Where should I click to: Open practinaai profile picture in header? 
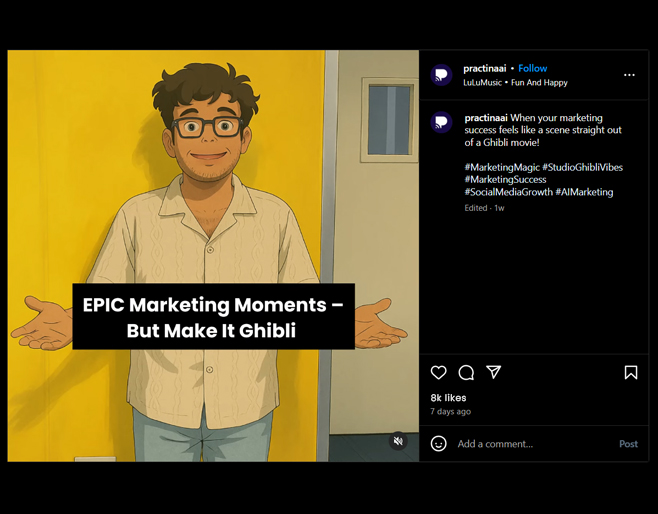click(441, 75)
